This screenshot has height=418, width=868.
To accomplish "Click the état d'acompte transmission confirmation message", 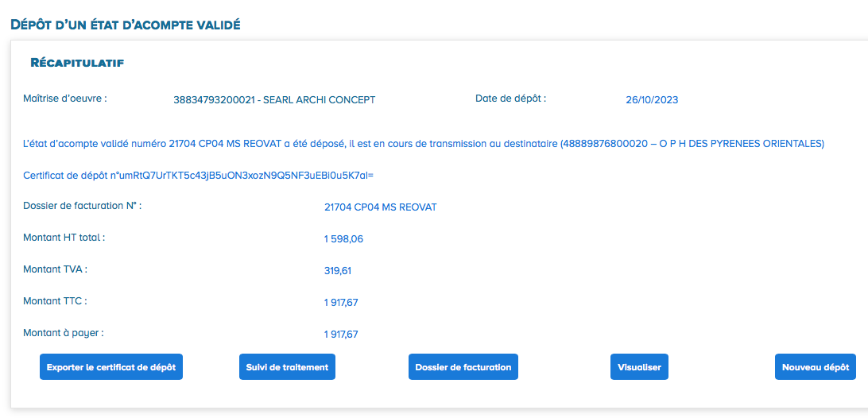I will tap(424, 144).
